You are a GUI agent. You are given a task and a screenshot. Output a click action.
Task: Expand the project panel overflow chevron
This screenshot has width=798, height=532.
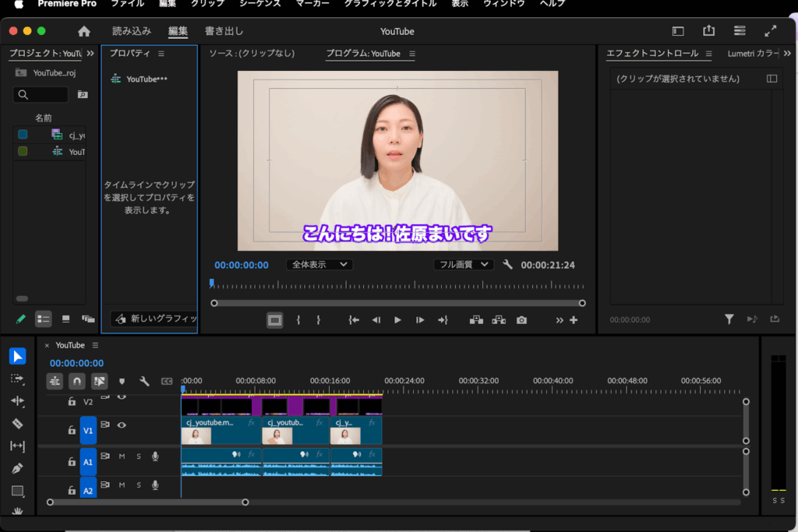click(90, 54)
